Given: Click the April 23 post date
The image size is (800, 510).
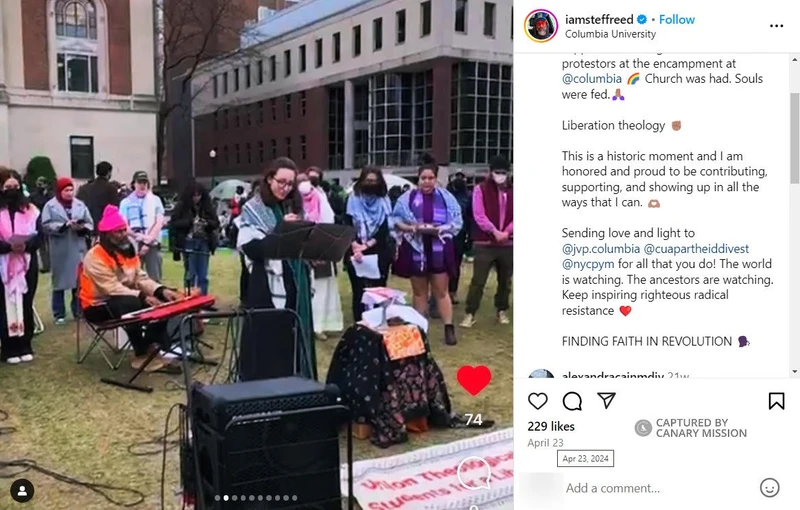Looking at the screenshot, I should (x=545, y=443).
